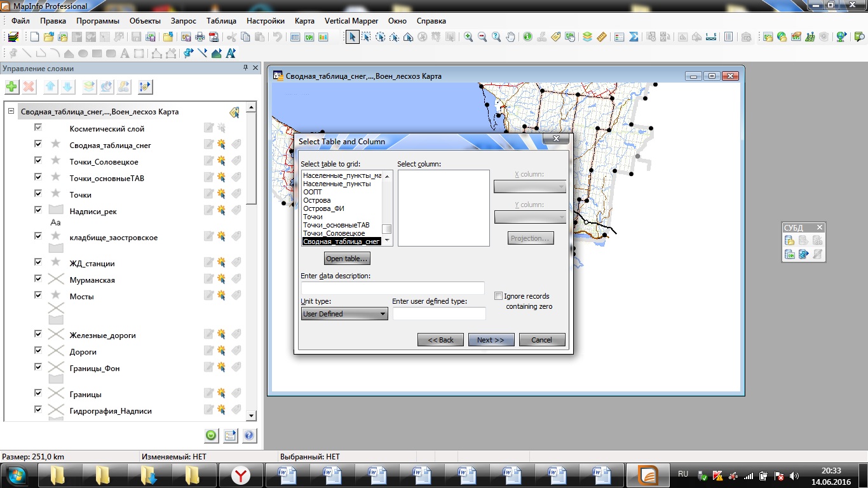Open the Vertical Mapper menu
The image size is (868, 488).
coord(351,20)
